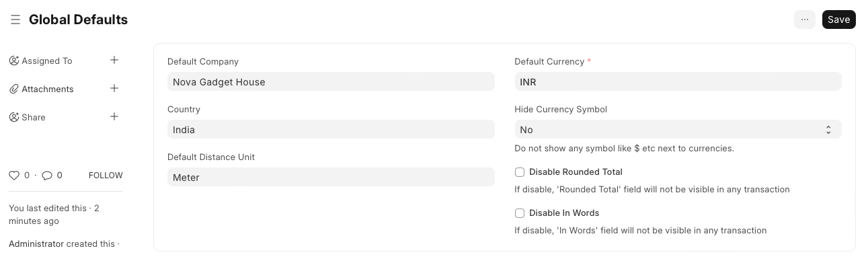The image size is (868, 265).
Task: Click the Assigned To user icon
Action: coord(13,61)
